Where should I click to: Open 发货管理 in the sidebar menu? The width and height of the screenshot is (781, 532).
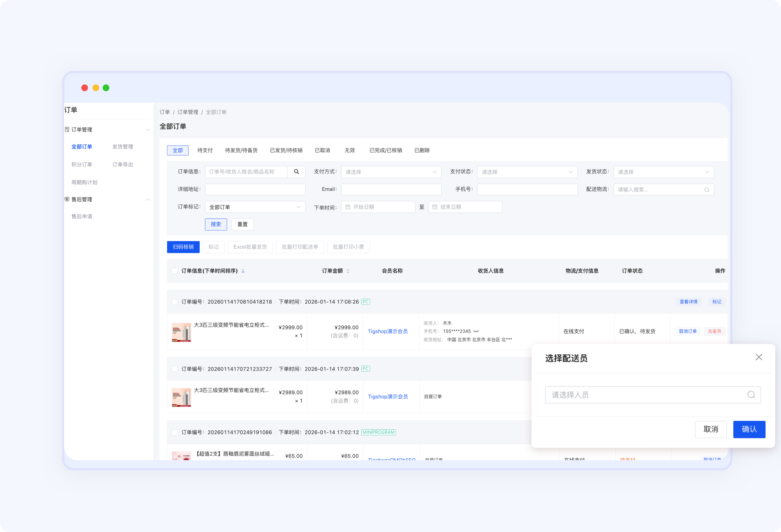point(123,147)
